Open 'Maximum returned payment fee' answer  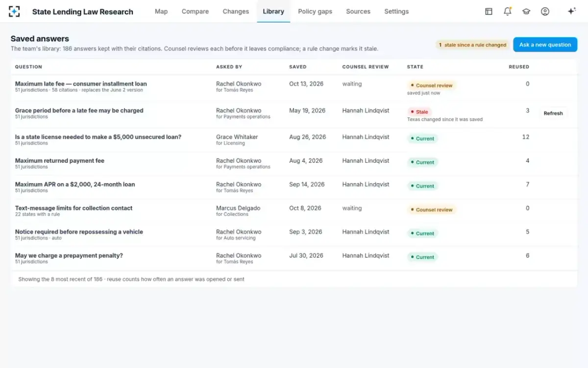(x=60, y=160)
